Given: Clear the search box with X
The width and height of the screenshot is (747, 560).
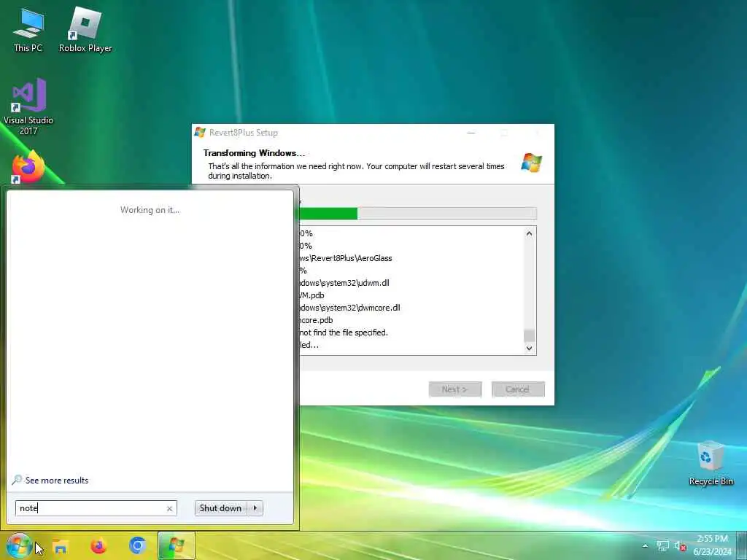Looking at the screenshot, I should 169,508.
